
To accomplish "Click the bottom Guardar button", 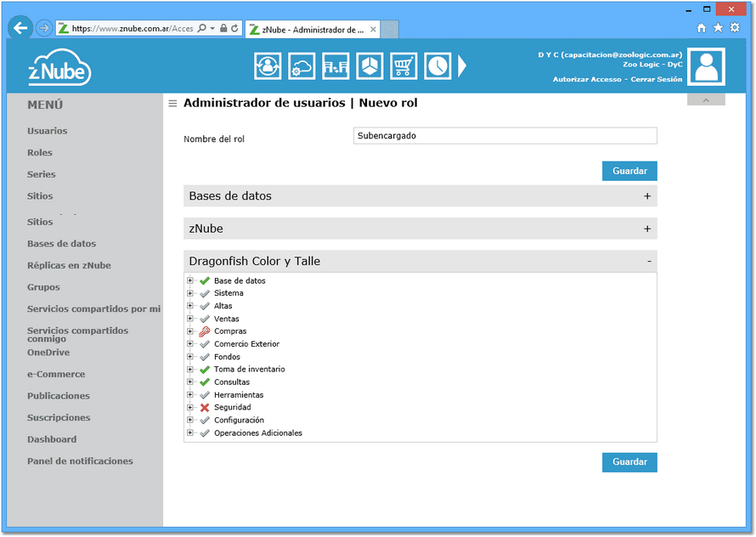I will point(629,462).
